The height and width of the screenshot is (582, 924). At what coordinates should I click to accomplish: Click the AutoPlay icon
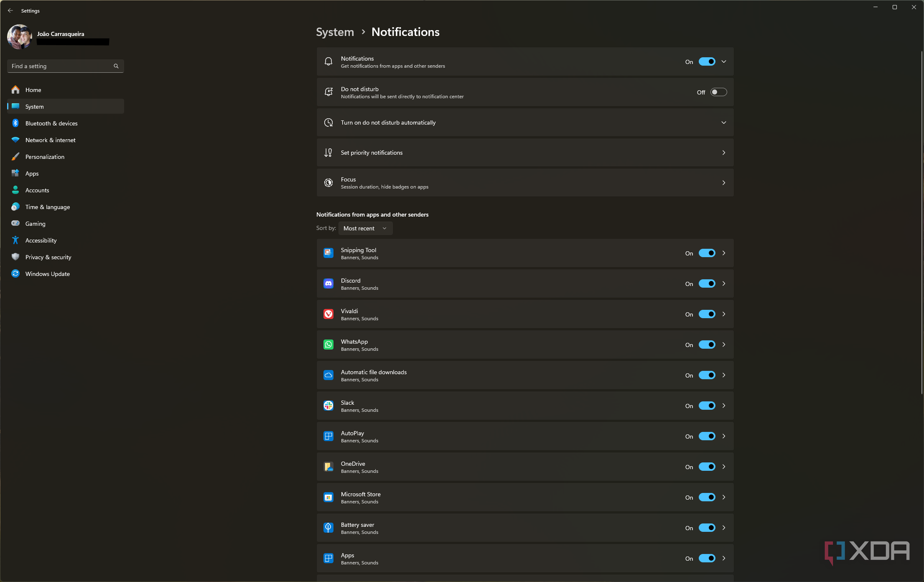[x=328, y=436]
